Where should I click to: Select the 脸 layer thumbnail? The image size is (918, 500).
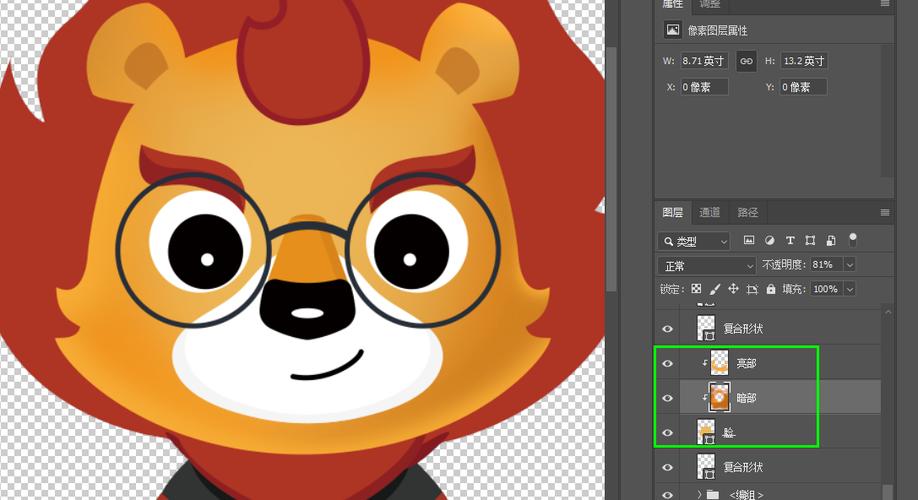point(706,432)
